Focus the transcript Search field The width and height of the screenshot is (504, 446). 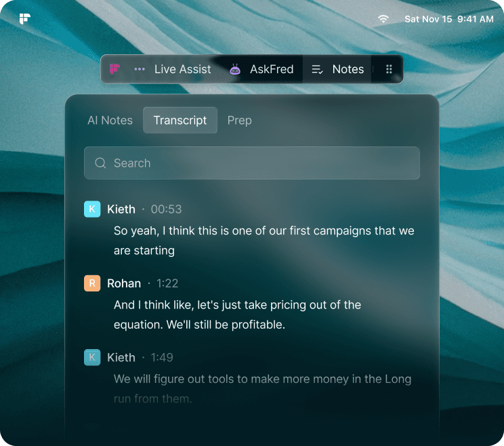tap(257, 163)
